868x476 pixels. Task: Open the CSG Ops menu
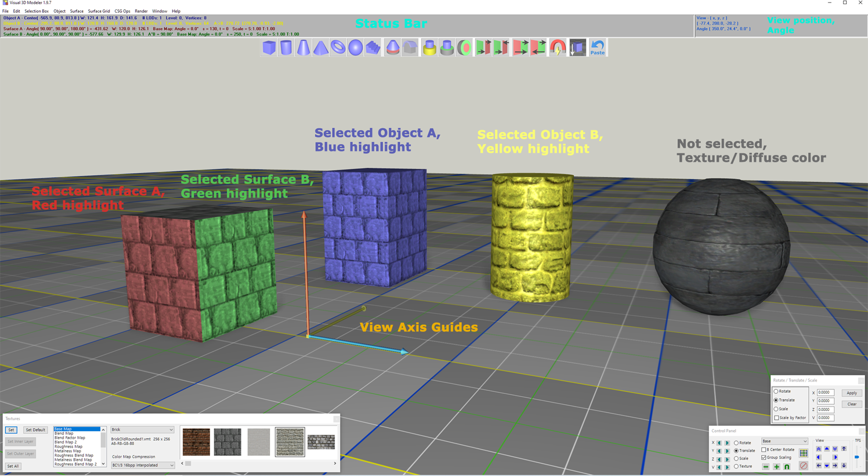[122, 11]
